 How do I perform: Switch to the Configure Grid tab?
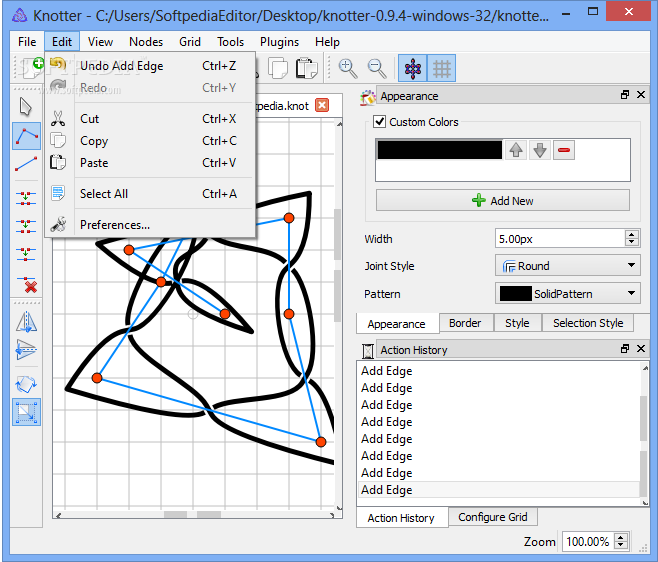click(493, 517)
